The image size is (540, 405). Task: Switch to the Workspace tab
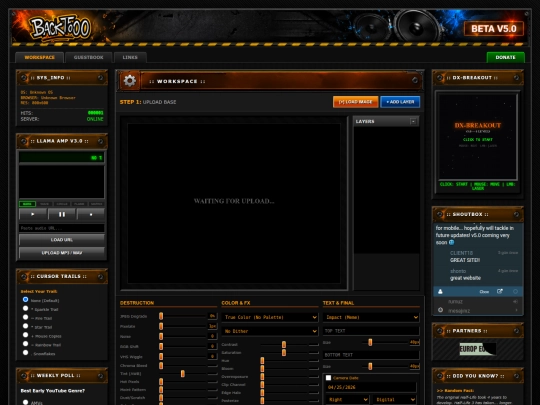pyautogui.click(x=40, y=57)
